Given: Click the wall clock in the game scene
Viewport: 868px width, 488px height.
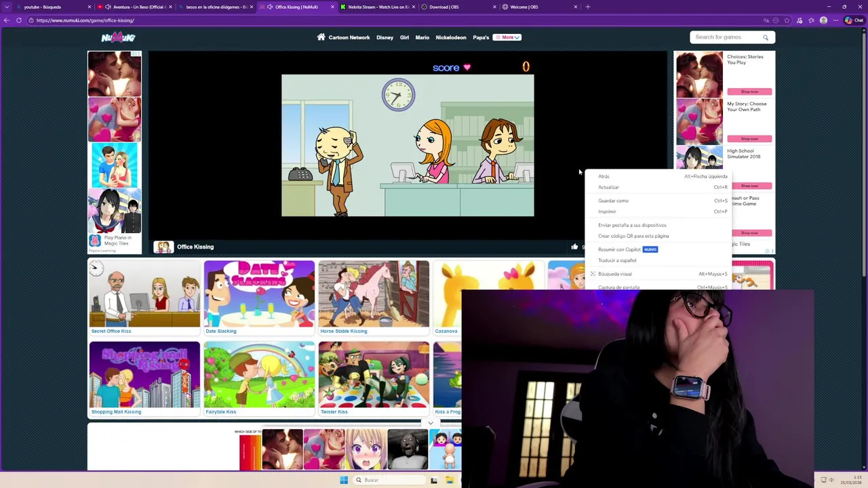Looking at the screenshot, I should [x=398, y=94].
